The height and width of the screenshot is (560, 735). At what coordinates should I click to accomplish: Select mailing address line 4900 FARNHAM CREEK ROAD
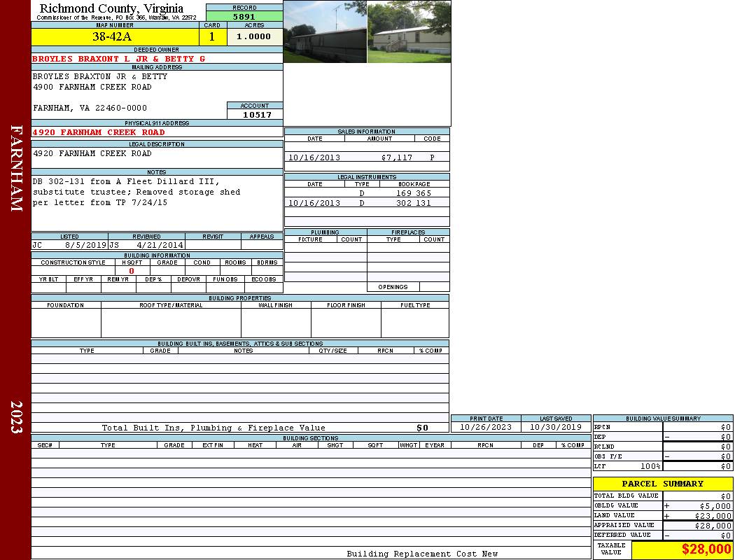pos(92,87)
